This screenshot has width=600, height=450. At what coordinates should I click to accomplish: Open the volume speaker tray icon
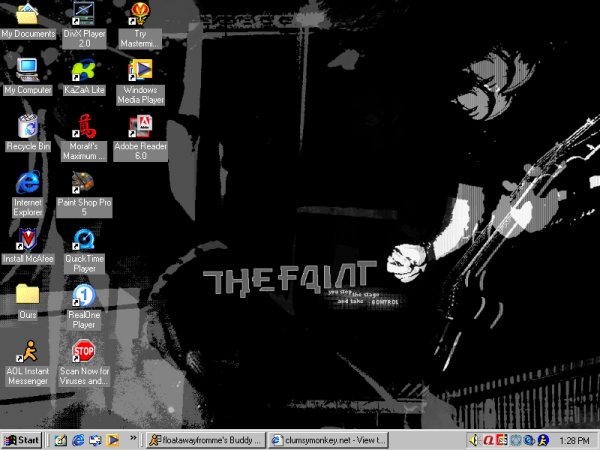(x=474, y=440)
